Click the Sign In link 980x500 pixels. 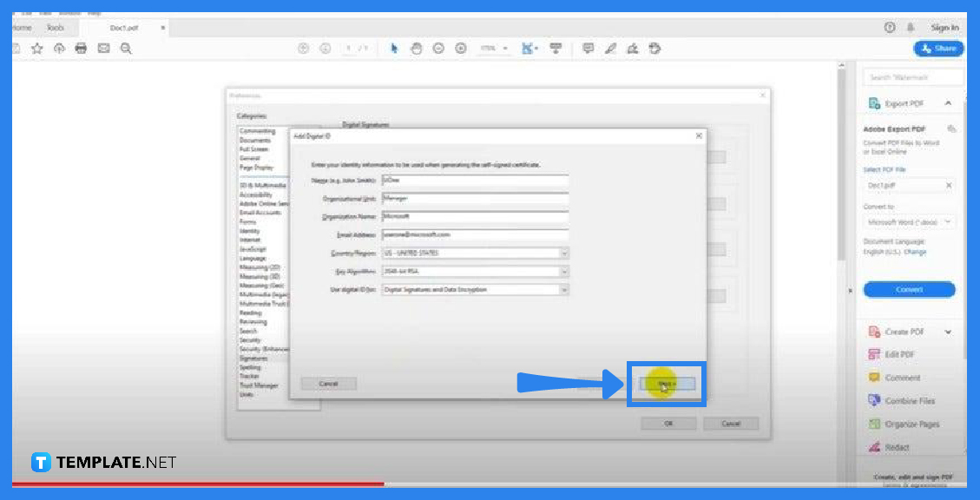[944, 28]
